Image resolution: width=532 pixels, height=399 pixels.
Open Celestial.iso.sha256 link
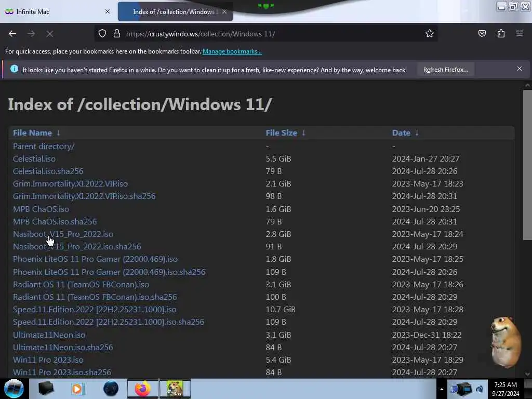coord(48,171)
